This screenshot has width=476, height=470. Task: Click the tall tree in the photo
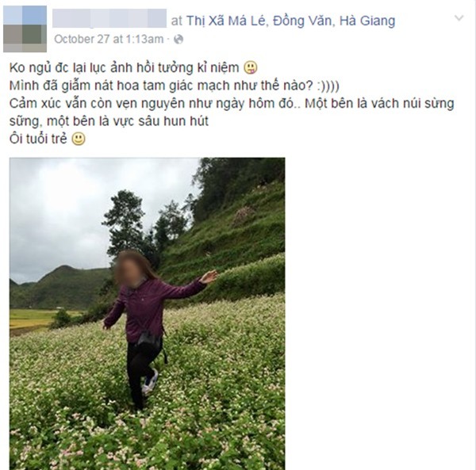(x=125, y=223)
